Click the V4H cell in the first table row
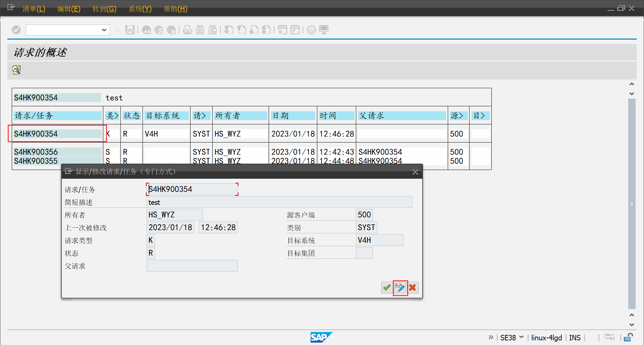The width and height of the screenshot is (644, 345). [167, 134]
